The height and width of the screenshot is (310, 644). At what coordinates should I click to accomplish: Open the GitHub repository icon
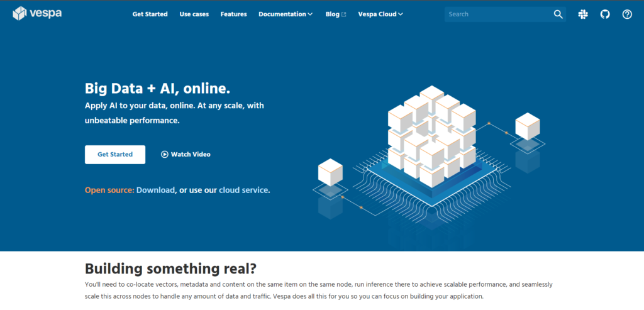tap(605, 14)
